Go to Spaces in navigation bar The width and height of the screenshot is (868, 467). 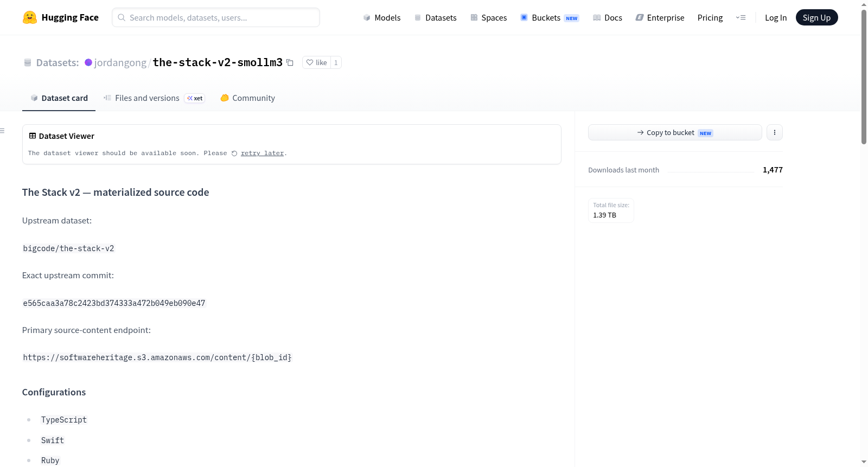[489, 17]
